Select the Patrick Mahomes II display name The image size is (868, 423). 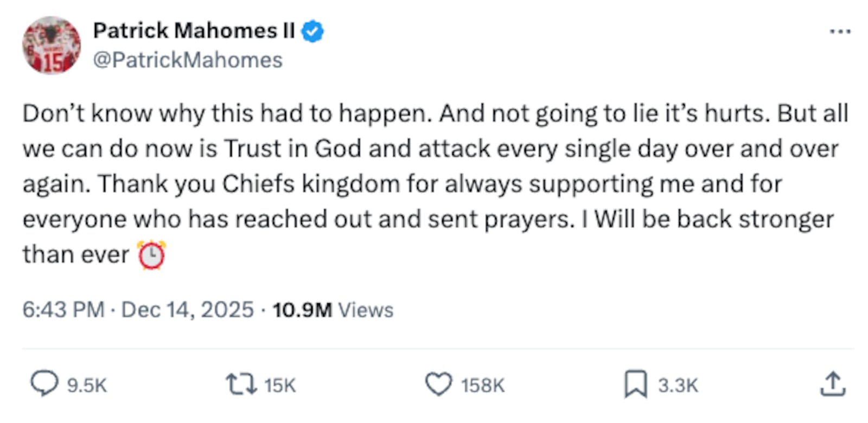pyautogui.click(x=193, y=30)
